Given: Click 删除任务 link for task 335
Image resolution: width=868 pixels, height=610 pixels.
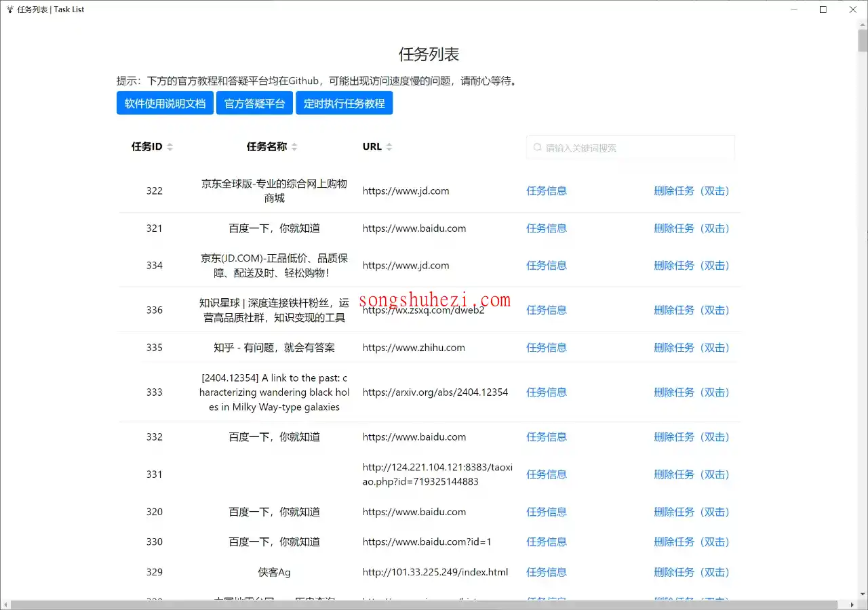Looking at the screenshot, I should coord(693,348).
